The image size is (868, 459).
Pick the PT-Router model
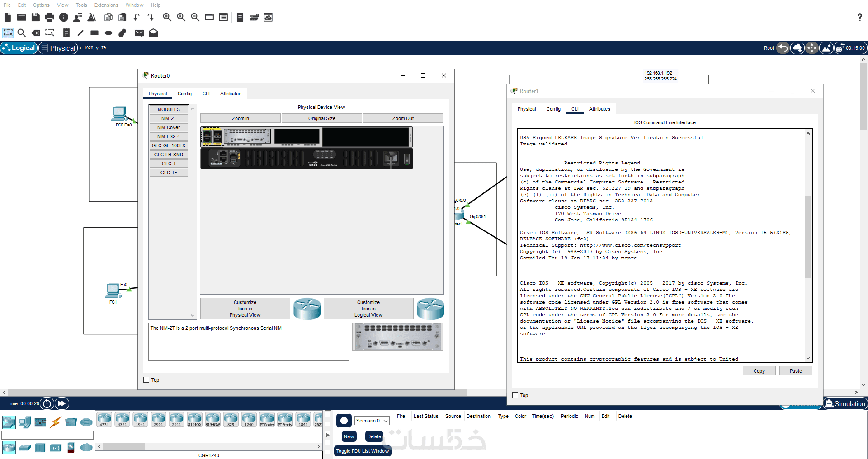(267, 419)
